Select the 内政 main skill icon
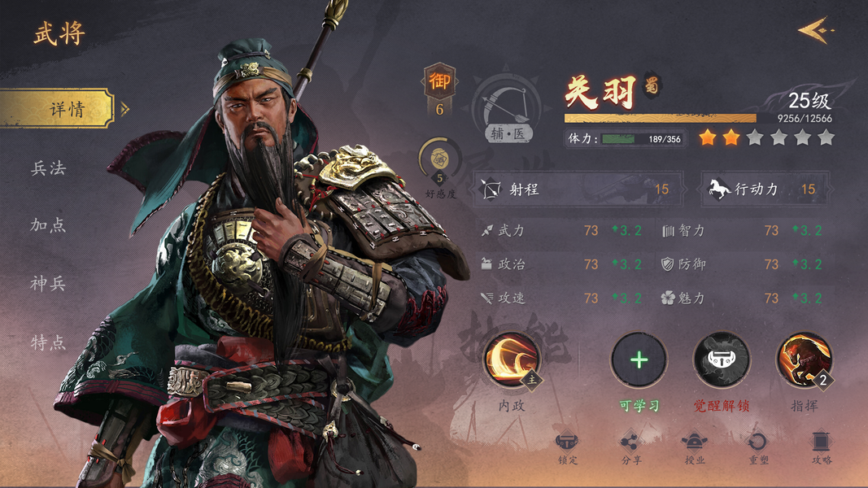The image size is (868, 488). pos(512,360)
